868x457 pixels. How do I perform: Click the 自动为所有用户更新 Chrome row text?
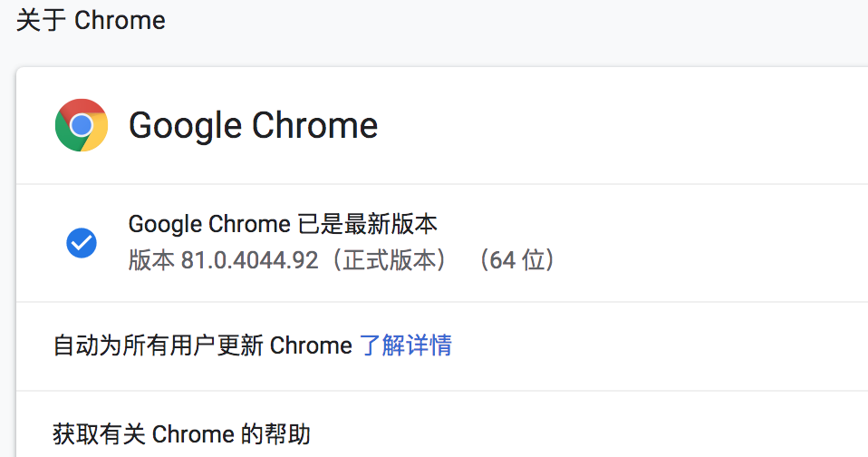(x=203, y=345)
